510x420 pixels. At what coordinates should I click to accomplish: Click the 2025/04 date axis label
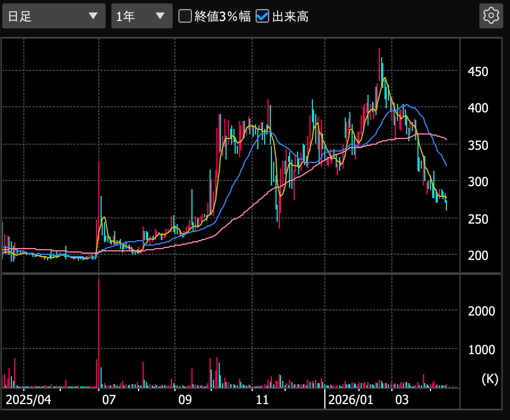(x=28, y=400)
